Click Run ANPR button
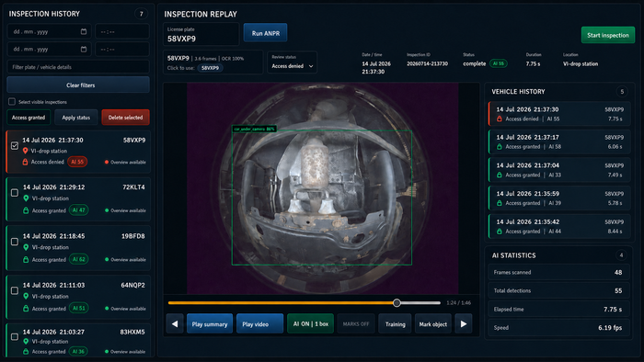 (x=265, y=33)
